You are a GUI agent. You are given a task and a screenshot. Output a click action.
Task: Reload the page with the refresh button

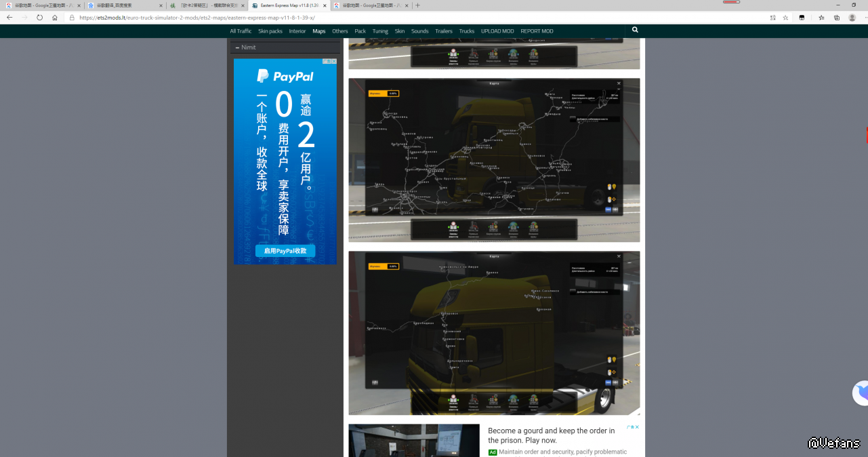pyautogui.click(x=39, y=18)
